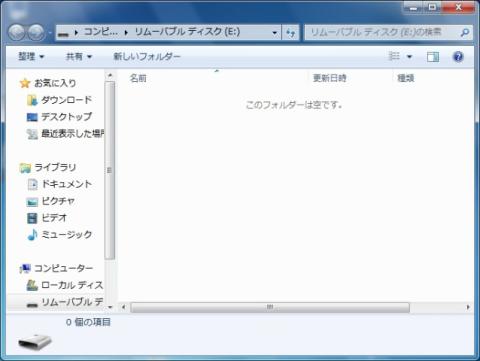The image size is (480, 361).
Task: Minimize the explorer window
Action: click(x=414, y=8)
